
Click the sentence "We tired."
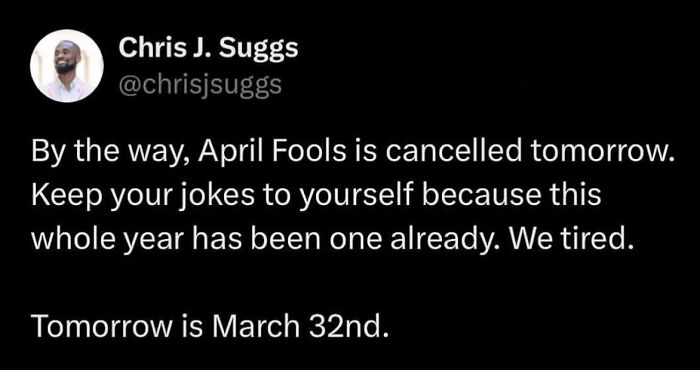click(x=572, y=241)
